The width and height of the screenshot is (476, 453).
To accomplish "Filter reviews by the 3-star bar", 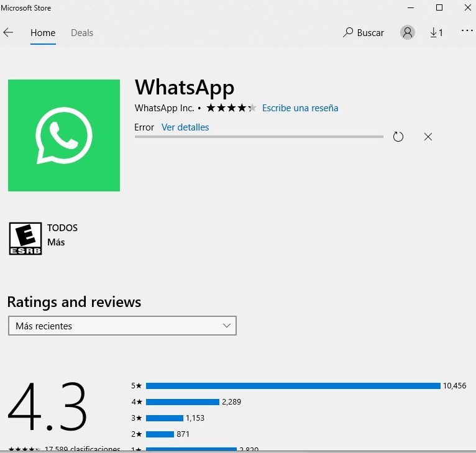I will (x=165, y=418).
